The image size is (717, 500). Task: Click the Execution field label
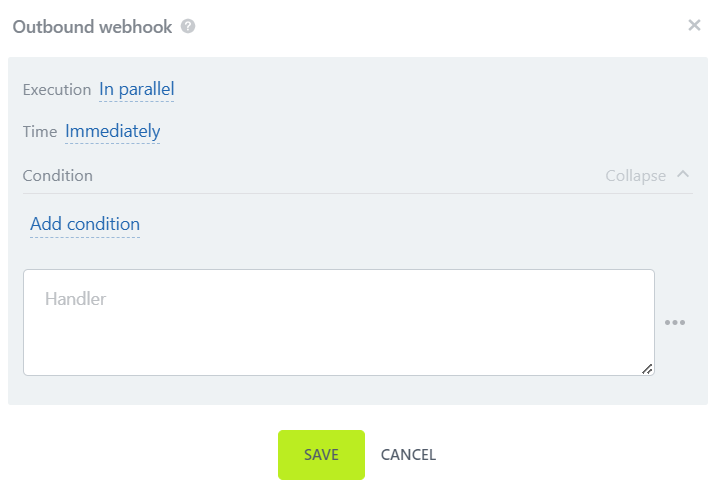click(x=57, y=89)
